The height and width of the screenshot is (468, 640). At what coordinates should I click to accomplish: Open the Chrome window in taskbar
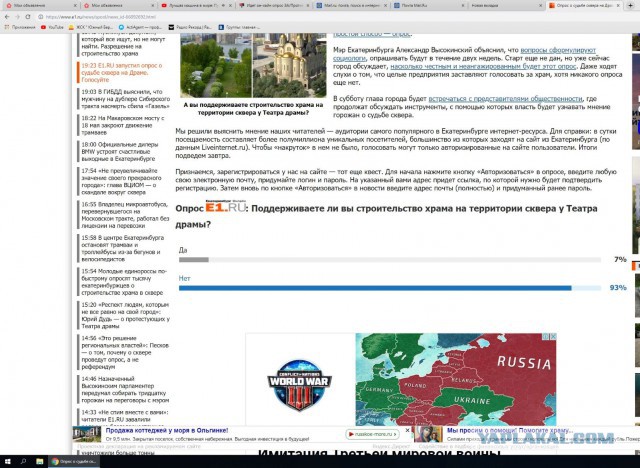pyautogui.click(x=74, y=461)
